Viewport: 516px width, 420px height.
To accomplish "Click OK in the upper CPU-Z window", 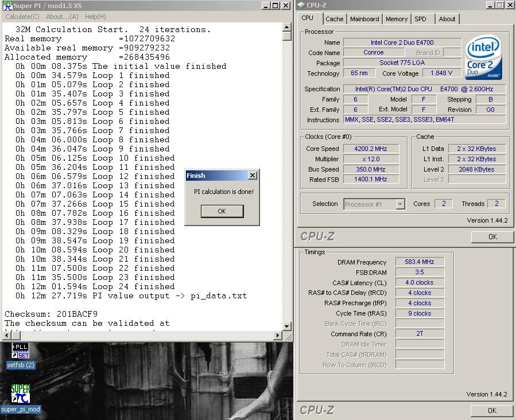I will 492,237.
